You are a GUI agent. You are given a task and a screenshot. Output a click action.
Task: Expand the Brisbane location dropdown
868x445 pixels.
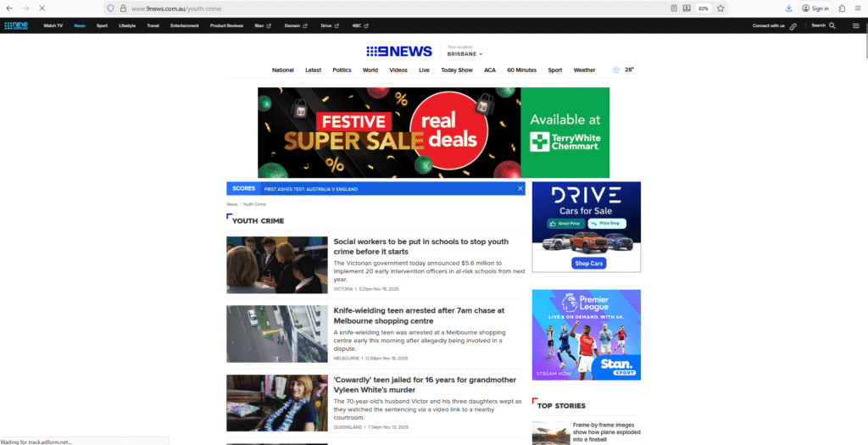(465, 53)
